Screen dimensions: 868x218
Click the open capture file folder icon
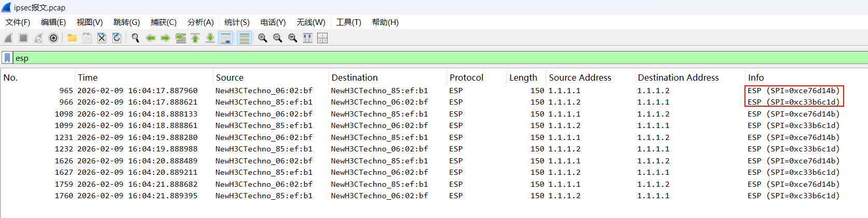[x=72, y=38]
